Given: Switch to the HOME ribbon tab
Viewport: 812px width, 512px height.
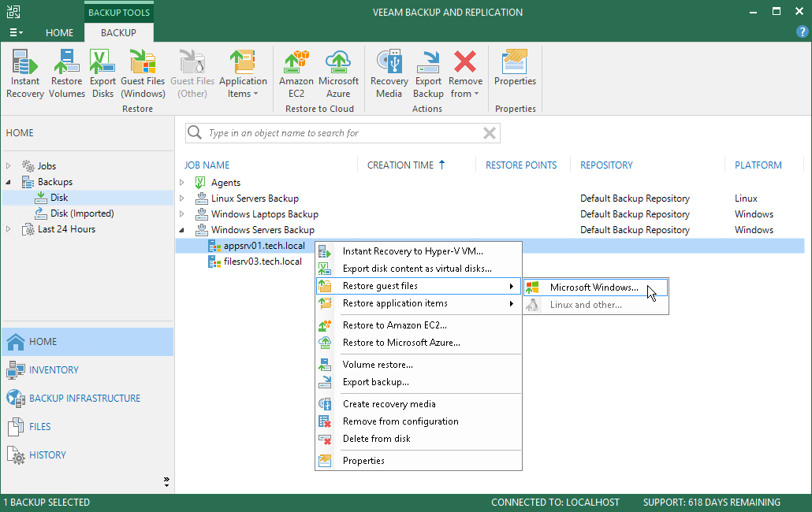Looking at the screenshot, I should click(x=60, y=32).
